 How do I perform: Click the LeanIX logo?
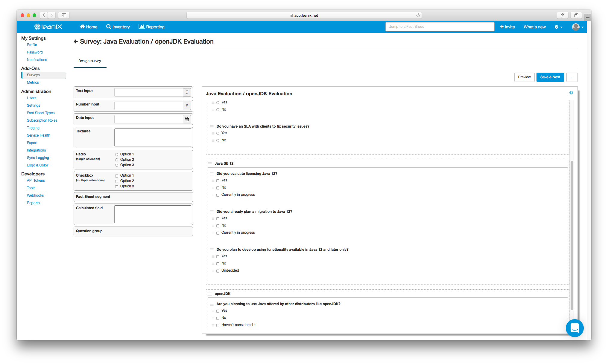[48, 27]
